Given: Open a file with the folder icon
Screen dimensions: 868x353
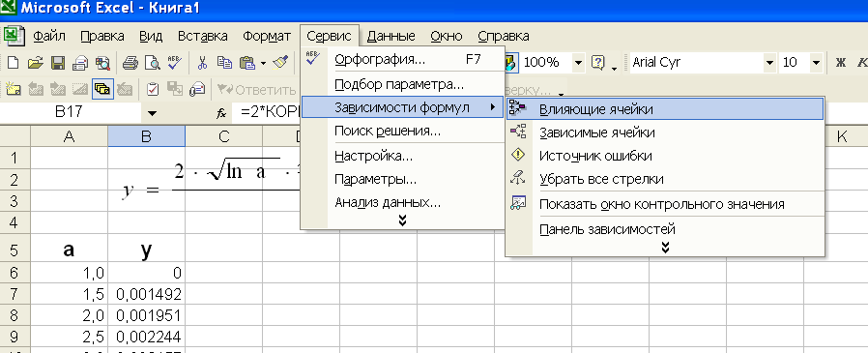Looking at the screenshot, I should point(35,62).
